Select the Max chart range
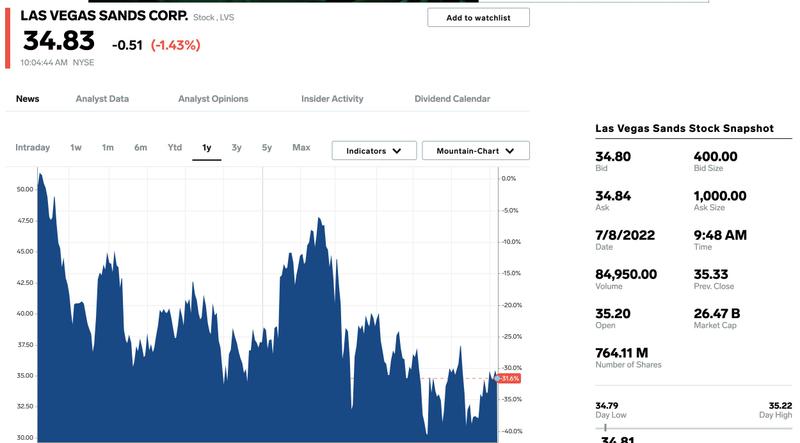Viewport: 800px width, 443px height. [x=301, y=147]
